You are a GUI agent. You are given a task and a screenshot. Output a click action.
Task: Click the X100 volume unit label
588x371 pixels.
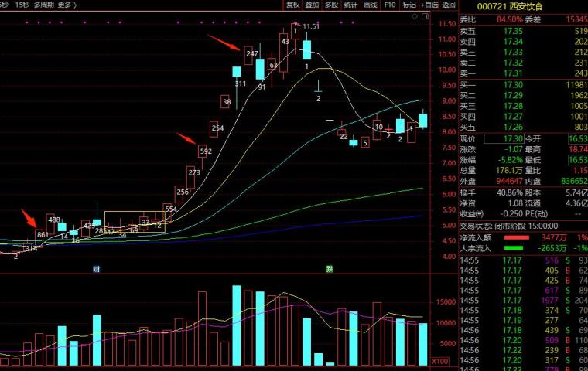439,361
